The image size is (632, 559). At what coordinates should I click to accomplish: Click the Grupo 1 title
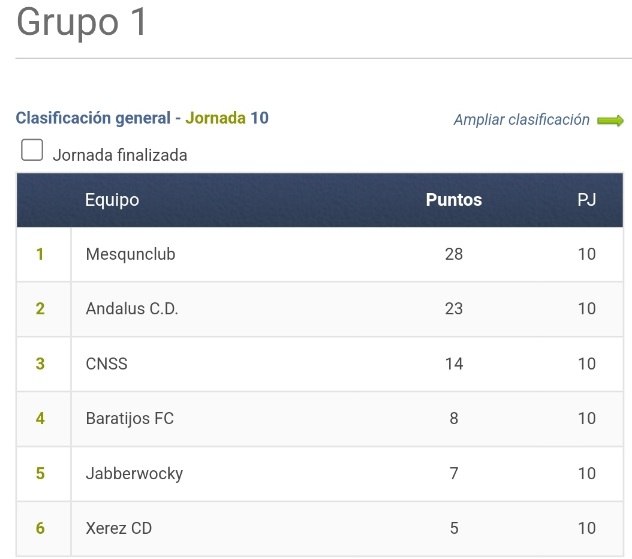coord(81,23)
